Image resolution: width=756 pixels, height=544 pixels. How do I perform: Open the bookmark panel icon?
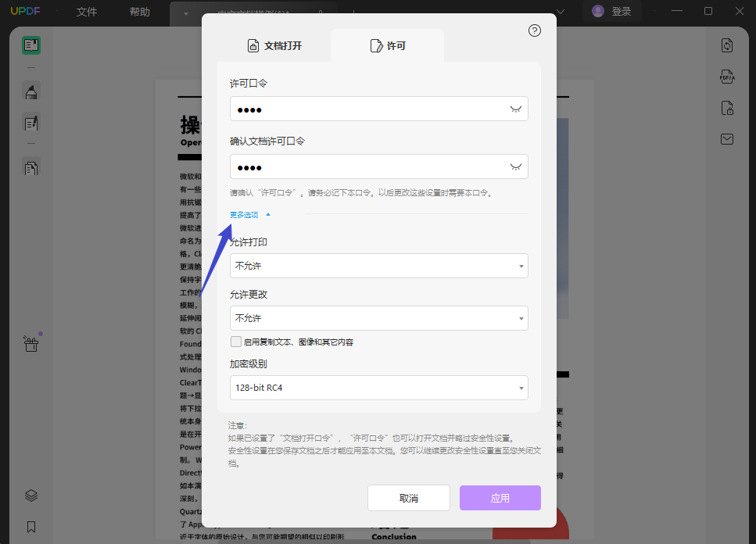pyautogui.click(x=31, y=527)
